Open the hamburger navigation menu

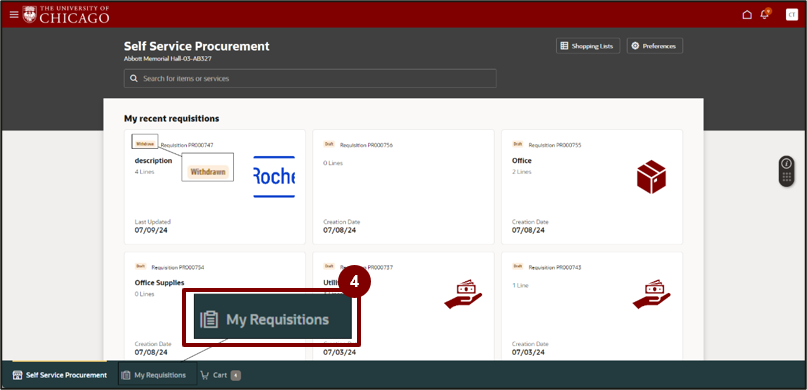pyautogui.click(x=14, y=14)
